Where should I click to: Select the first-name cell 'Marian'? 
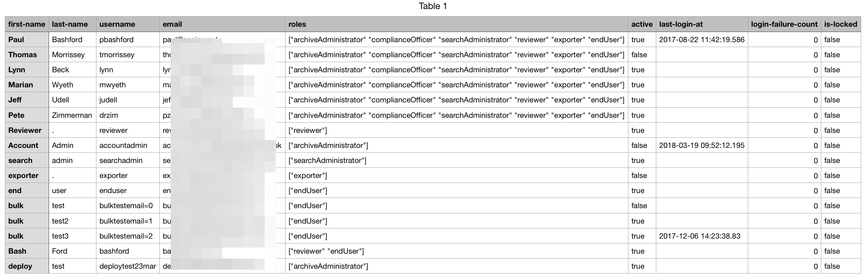tap(21, 85)
